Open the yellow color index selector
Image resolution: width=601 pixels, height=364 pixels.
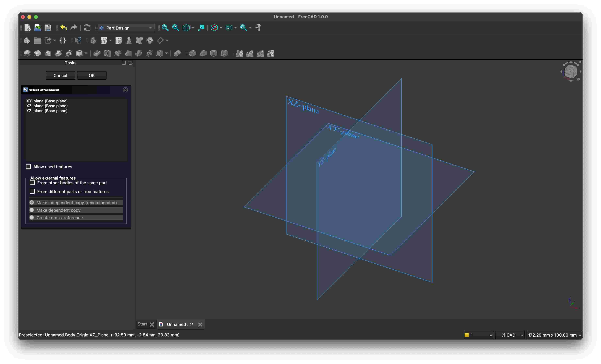pyautogui.click(x=478, y=335)
